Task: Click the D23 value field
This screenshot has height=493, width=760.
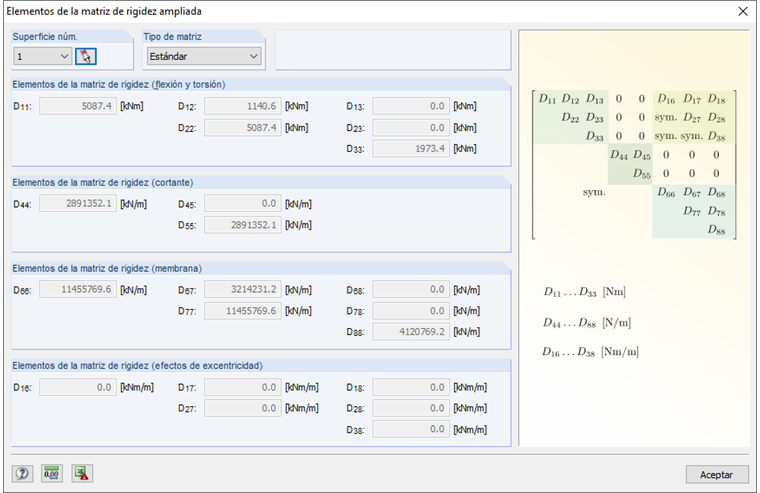Action: point(411,128)
